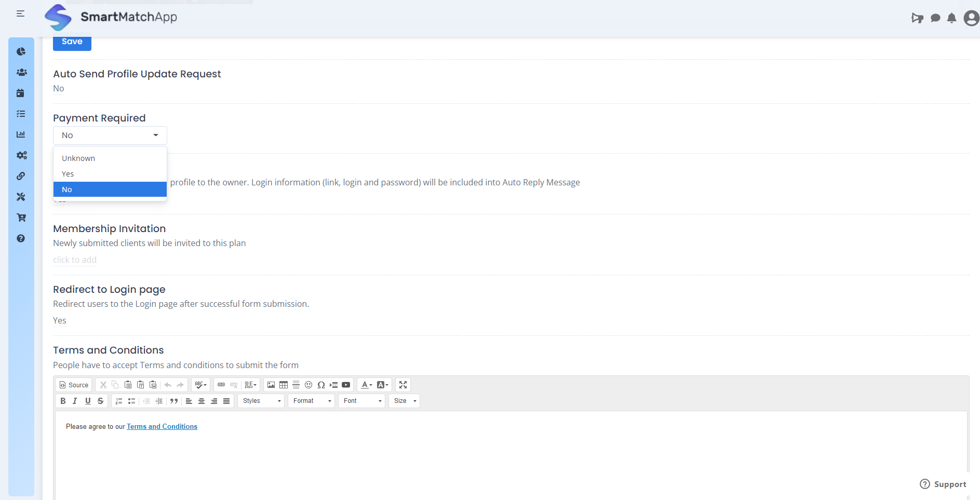Screen dimensions: 980x500
Task: Choose 'Unknown' in Payment Required list
Action: click(x=78, y=158)
